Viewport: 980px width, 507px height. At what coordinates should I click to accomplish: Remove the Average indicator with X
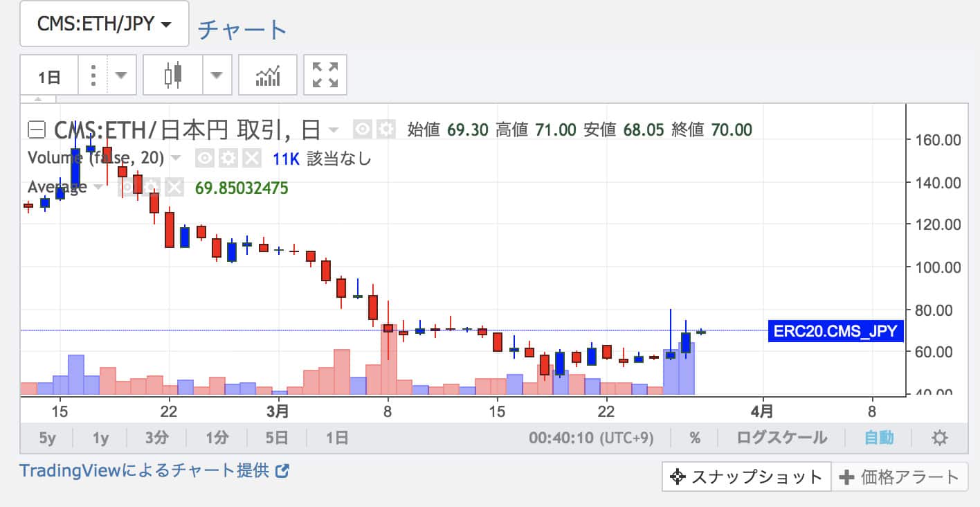click(x=174, y=187)
